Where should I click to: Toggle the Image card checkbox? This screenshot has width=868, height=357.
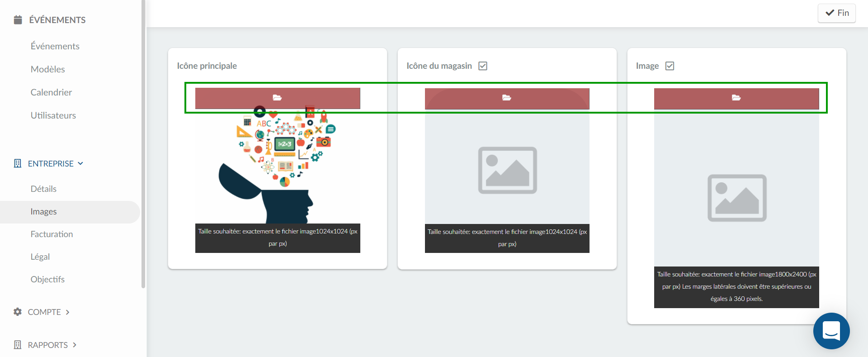coord(670,66)
